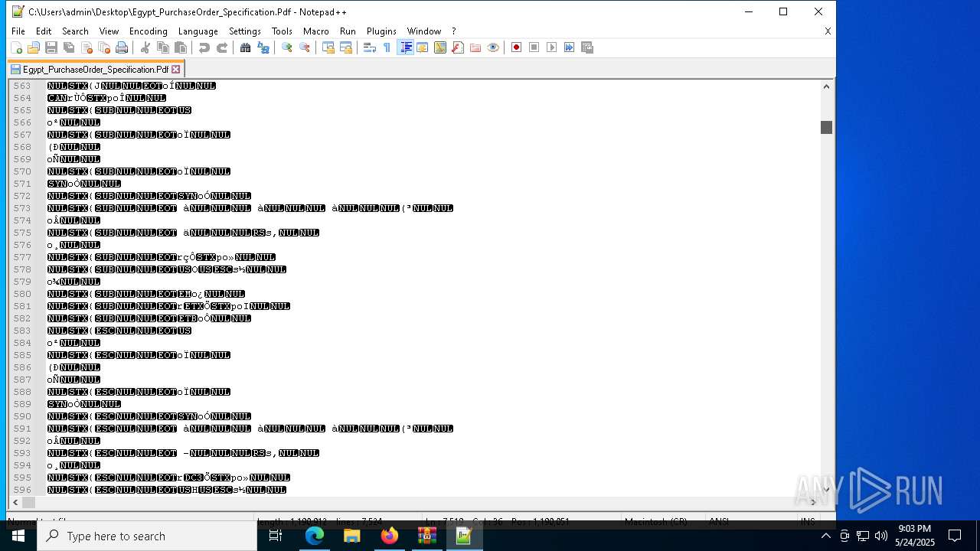Start macro recording with the red circle
980x551 pixels.
point(517,47)
